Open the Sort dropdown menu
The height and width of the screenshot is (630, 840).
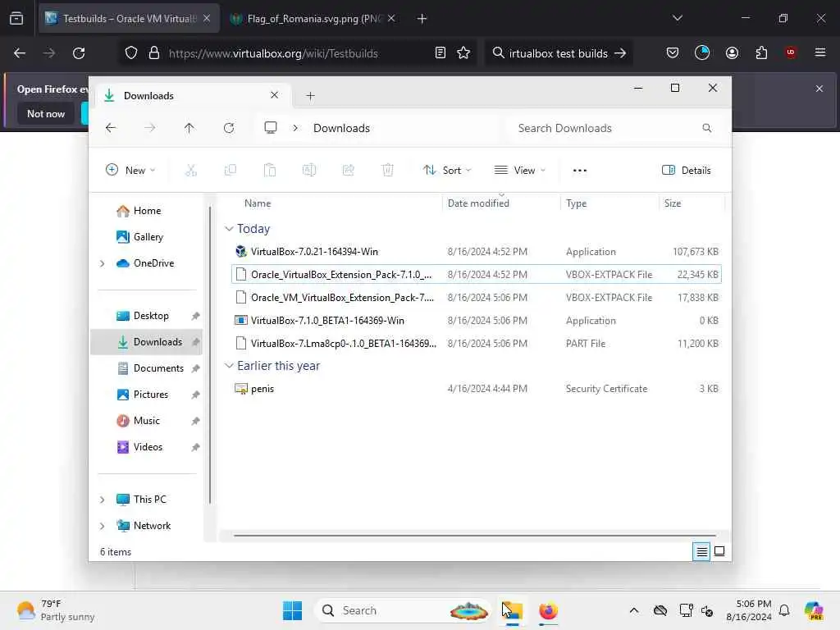[447, 171]
